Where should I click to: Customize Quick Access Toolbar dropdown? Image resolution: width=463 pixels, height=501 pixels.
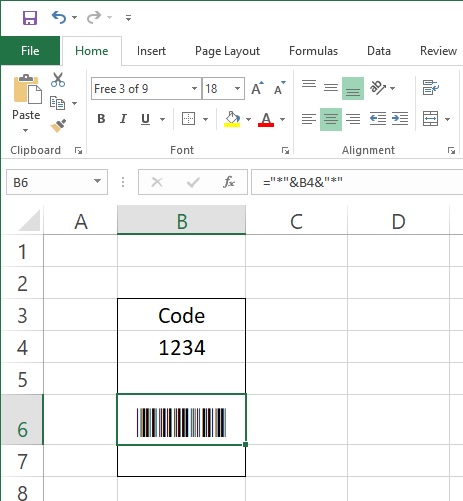[128, 18]
